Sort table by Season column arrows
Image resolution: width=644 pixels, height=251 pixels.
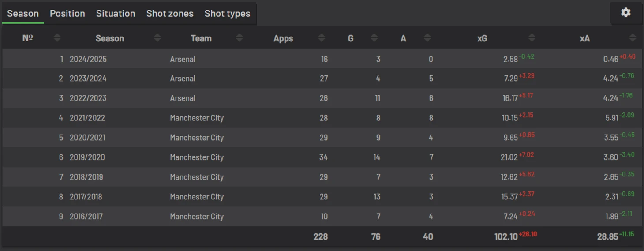157,38
